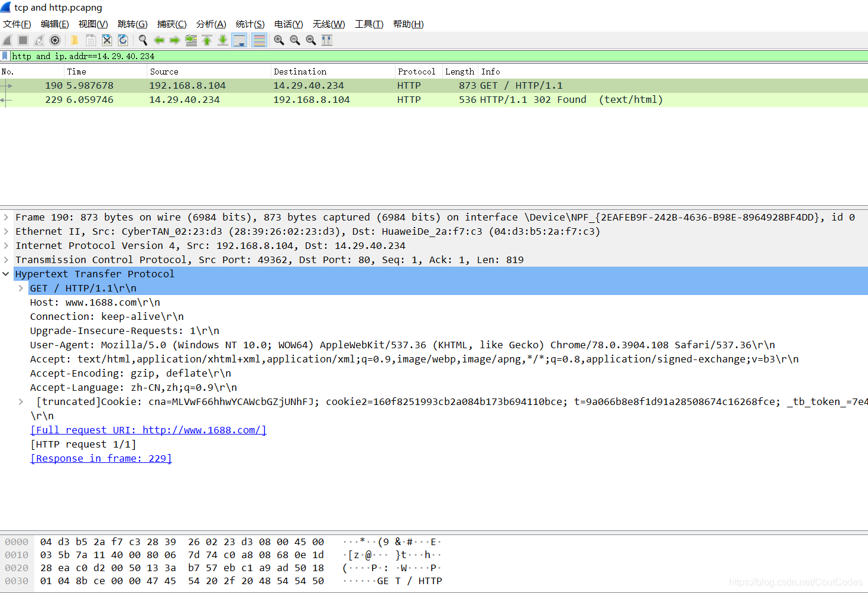Screen dimensions: 868x593
Task: Jump to the last packet
Action: point(223,40)
